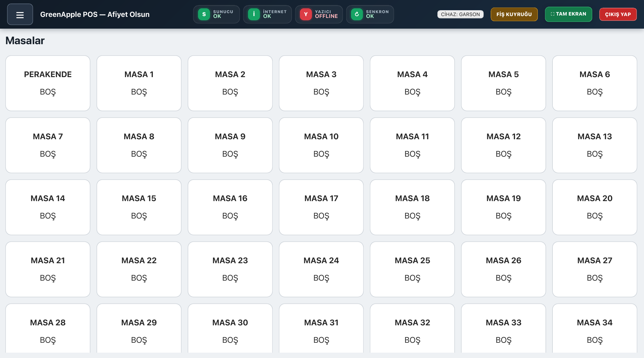Choose Masa 9

(230, 145)
